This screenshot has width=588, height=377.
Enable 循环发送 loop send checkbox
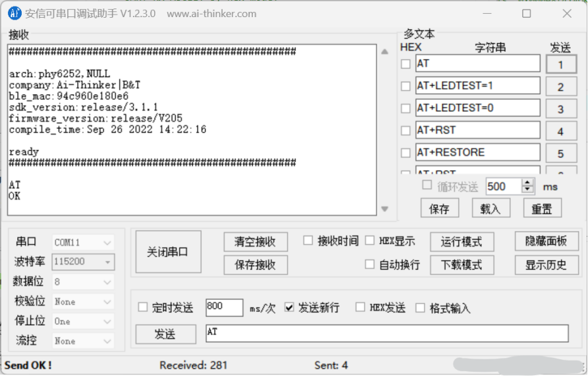427,185
